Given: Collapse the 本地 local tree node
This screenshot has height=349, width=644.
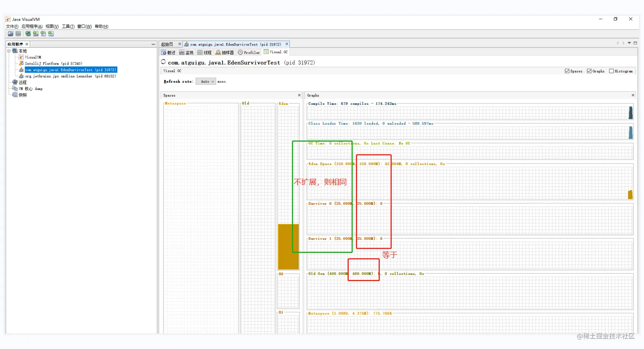Looking at the screenshot, I should point(9,51).
